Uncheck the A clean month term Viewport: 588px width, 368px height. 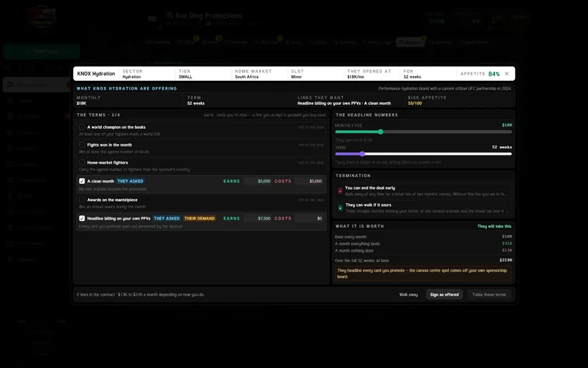click(82, 181)
